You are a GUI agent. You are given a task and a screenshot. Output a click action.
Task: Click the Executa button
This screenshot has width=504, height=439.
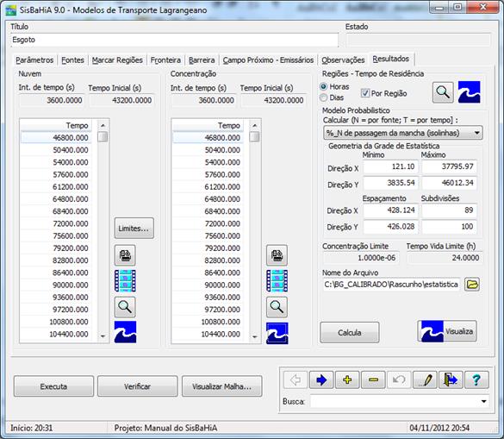(x=53, y=386)
